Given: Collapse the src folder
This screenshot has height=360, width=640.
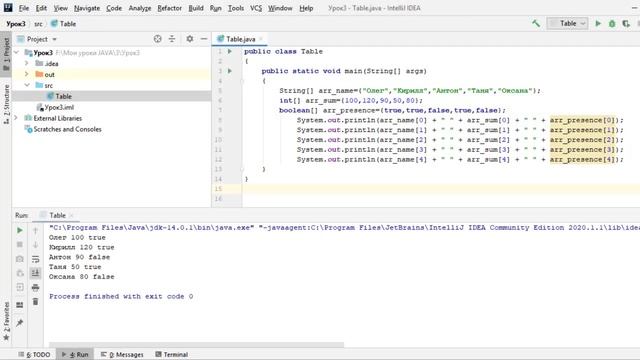Looking at the screenshot, I should point(27,85).
